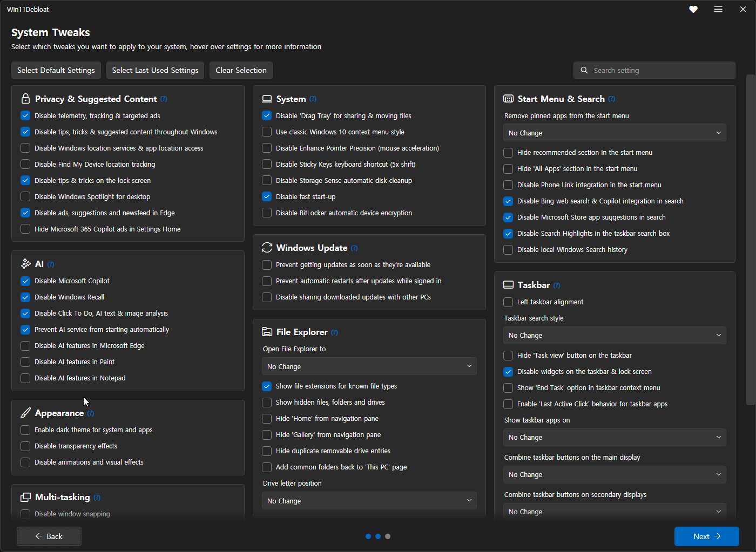Click the help icon next to Appearance heading
Image resolution: width=756 pixels, height=552 pixels.
91,413
